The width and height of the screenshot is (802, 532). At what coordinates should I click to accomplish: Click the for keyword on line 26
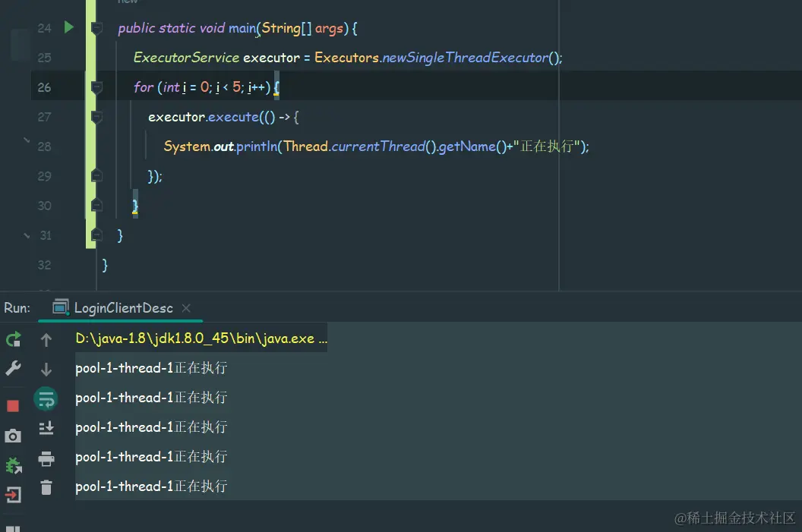pos(144,87)
